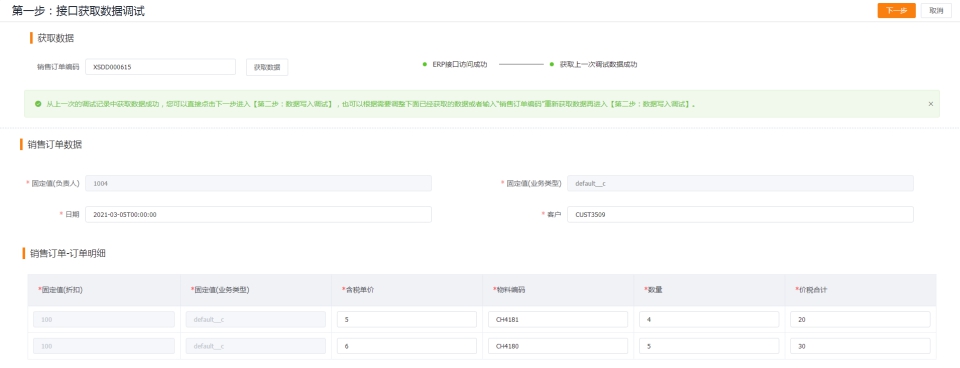
Task: Click the 取消 button
Action: (x=936, y=10)
